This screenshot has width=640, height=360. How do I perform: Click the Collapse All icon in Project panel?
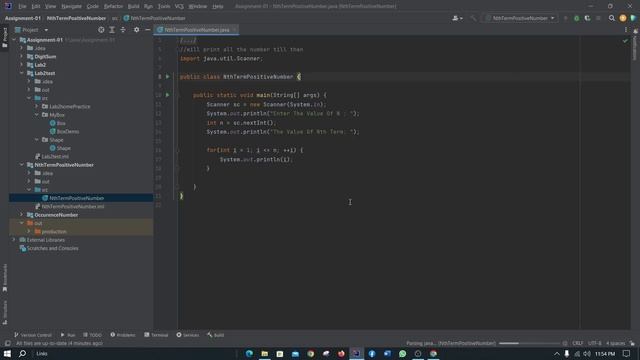pos(123,30)
